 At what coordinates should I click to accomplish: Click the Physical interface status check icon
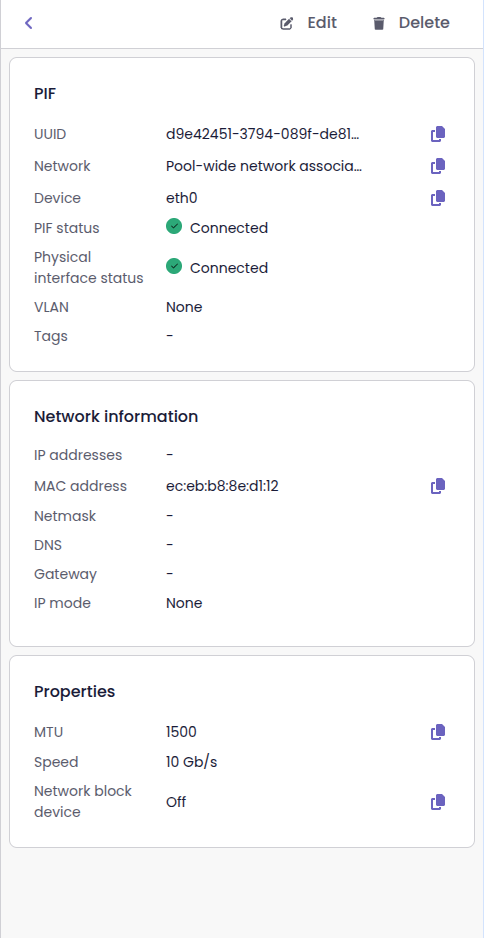[x=174, y=266]
